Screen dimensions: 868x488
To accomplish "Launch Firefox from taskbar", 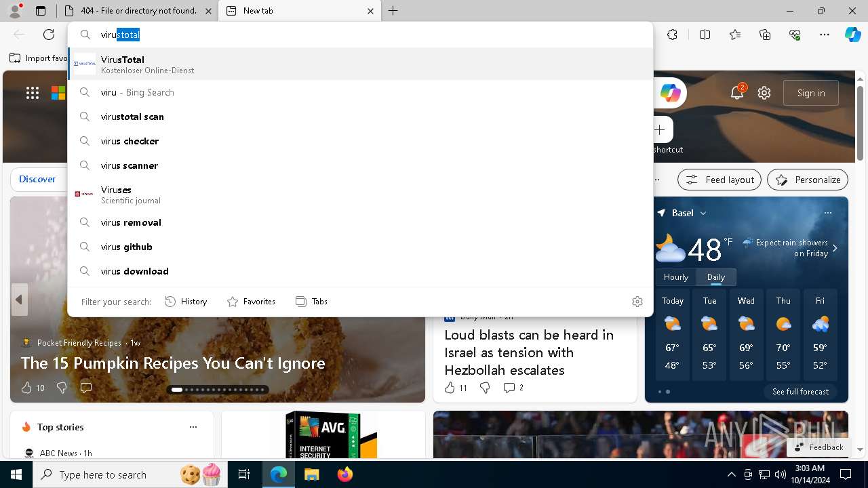I will pos(344,474).
